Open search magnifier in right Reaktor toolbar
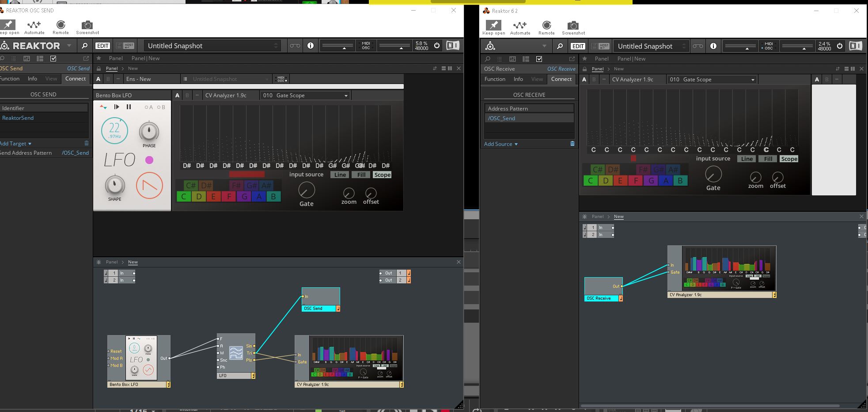868x412 pixels. 560,46
